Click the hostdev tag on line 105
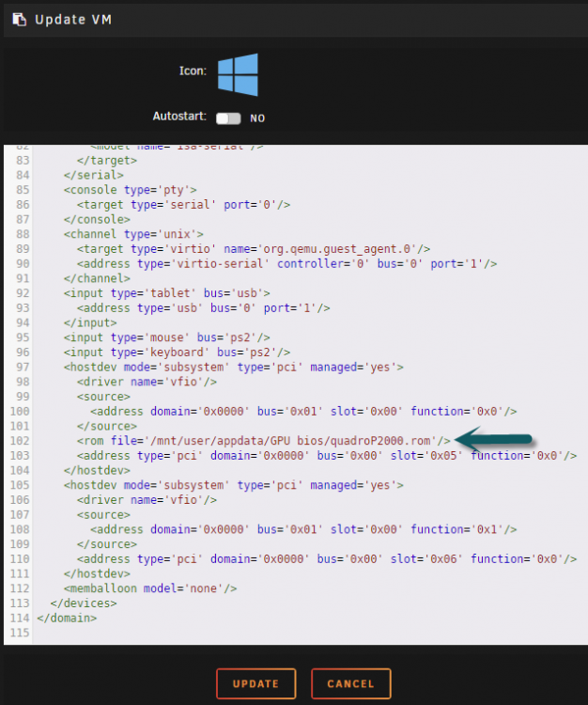Image resolution: width=588 pixels, height=705 pixels. coord(234,485)
